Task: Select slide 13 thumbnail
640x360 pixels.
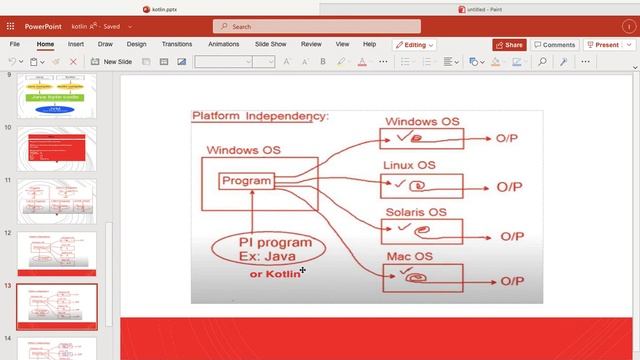Action: (x=57, y=307)
